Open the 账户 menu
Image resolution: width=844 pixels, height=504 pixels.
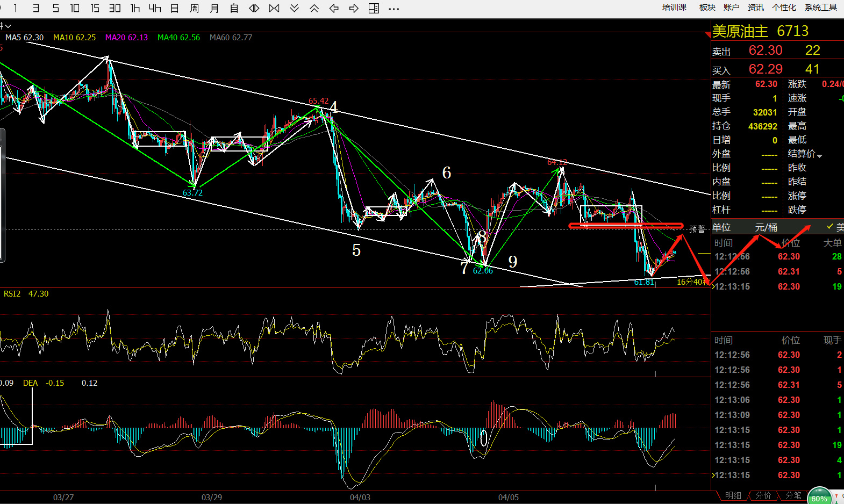point(731,8)
